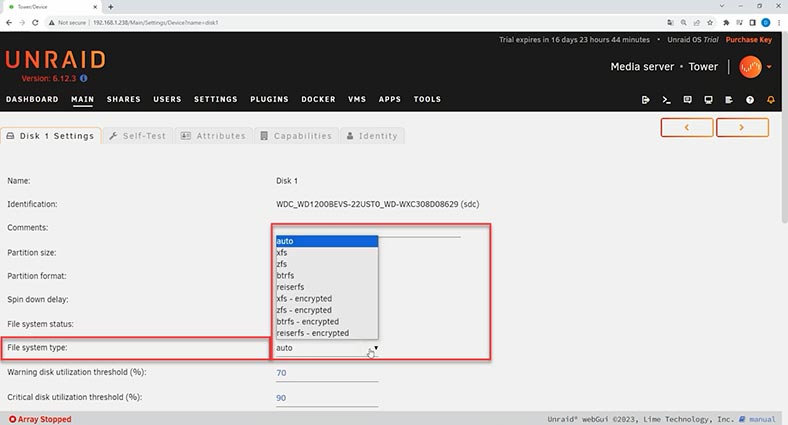Screen dimensions: 788x425
Task: Click the browser zoom magnifier icon
Action: pos(683,23)
